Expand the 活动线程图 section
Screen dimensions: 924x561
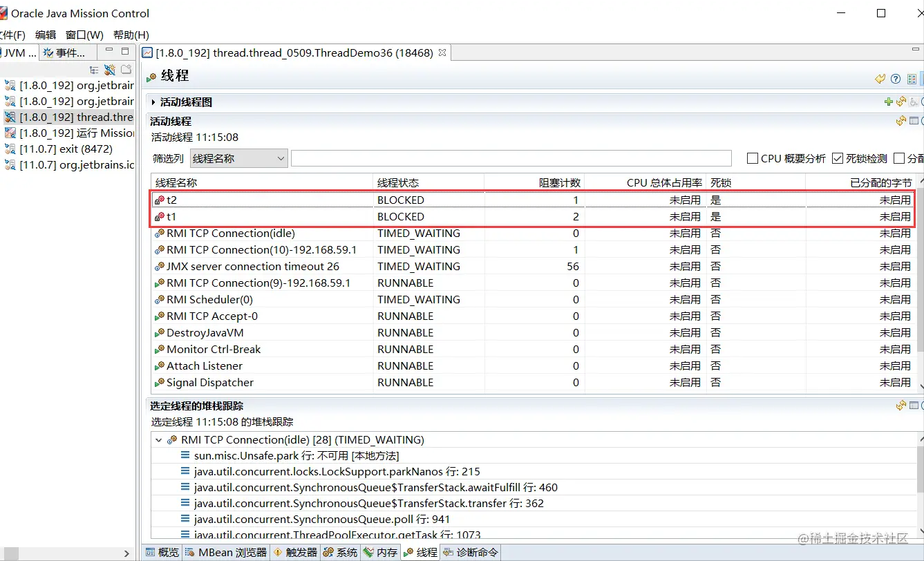[153, 102]
